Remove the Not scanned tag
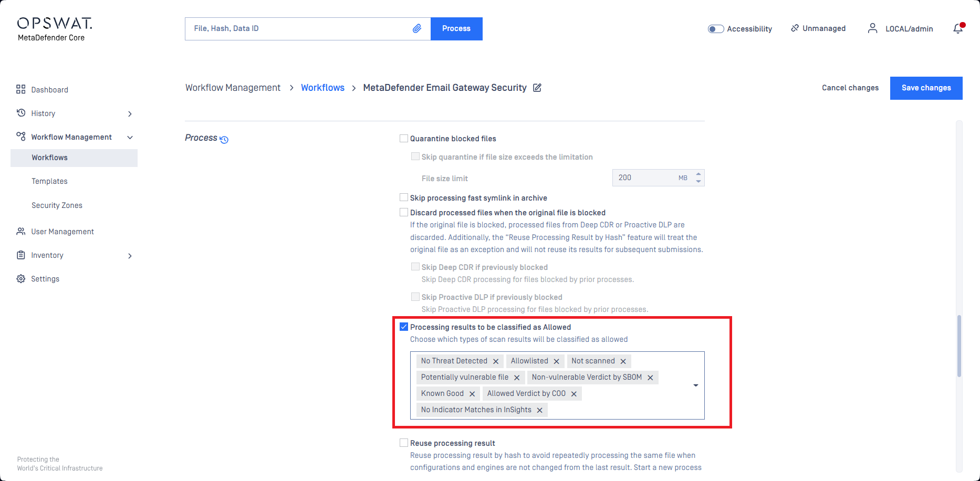This screenshot has height=481, width=980. [623, 361]
